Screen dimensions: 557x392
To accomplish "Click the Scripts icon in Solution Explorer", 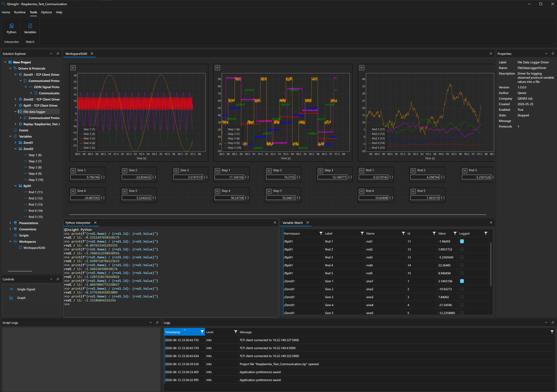I will pyautogui.click(x=15, y=235).
